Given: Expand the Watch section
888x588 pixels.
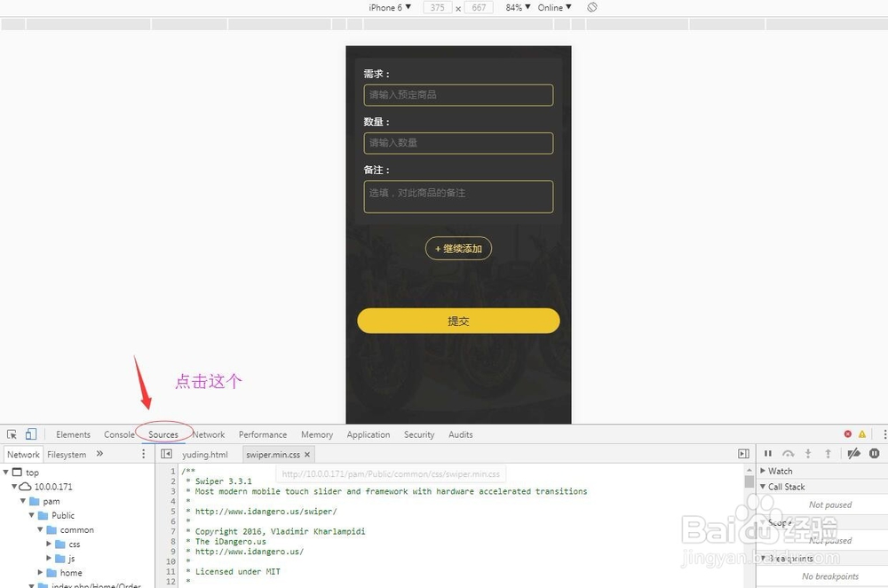Looking at the screenshot, I should (763, 471).
